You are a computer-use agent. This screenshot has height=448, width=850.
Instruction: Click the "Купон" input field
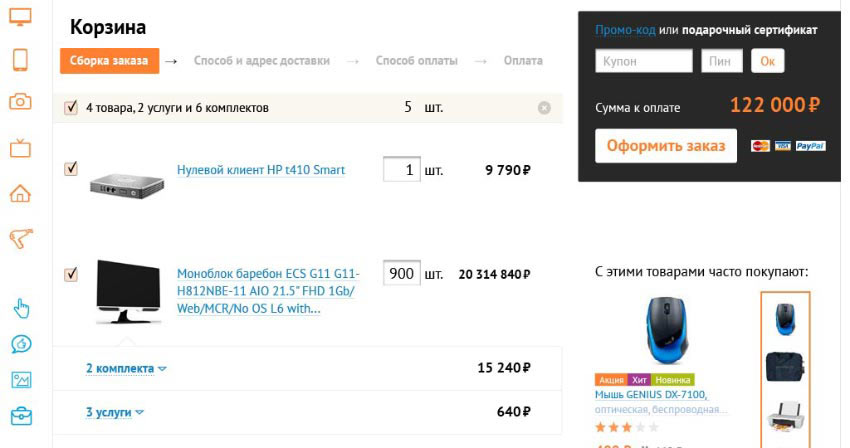click(x=643, y=61)
